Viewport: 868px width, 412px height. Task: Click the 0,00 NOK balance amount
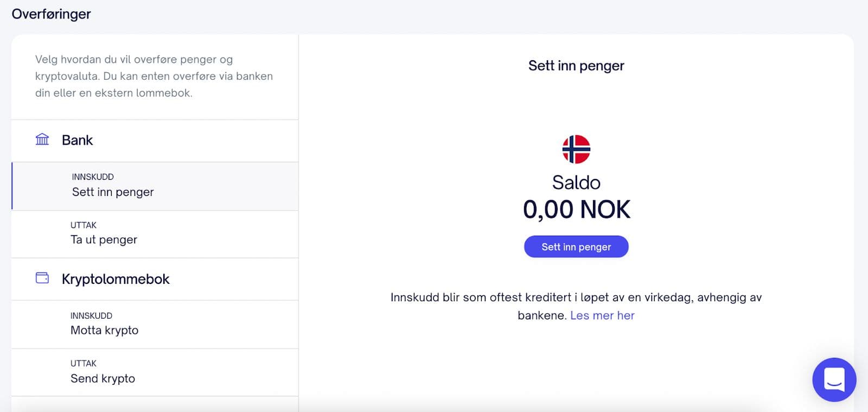point(576,210)
